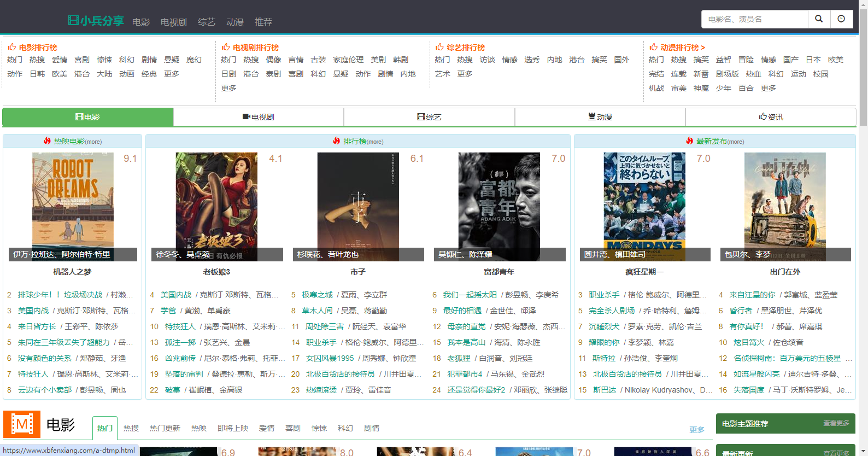
Task: Click the 富都青年 title below poster
Action: 499,272
